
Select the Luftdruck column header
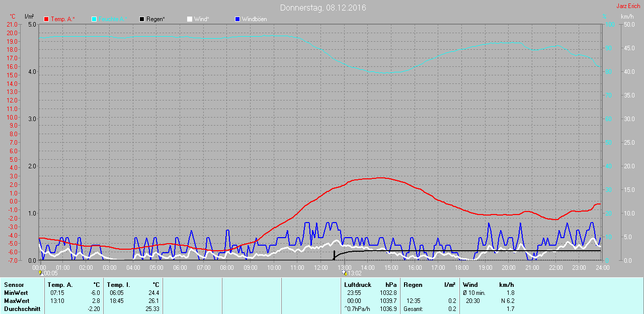[x=358, y=285]
